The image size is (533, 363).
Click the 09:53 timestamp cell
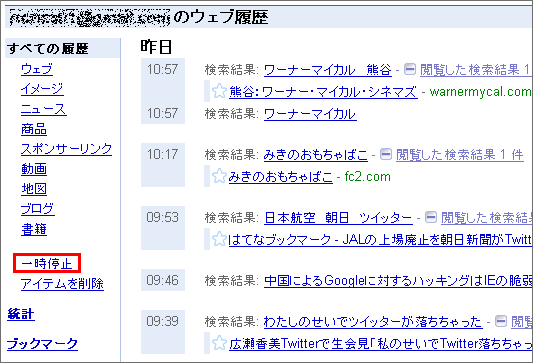click(x=163, y=228)
